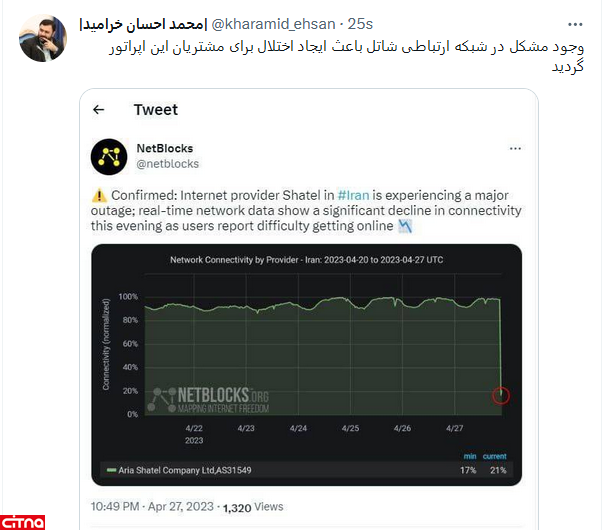Click the green legend swatch for Aria Shatel
Viewport: 610px width, 530px height.
[x=111, y=469]
